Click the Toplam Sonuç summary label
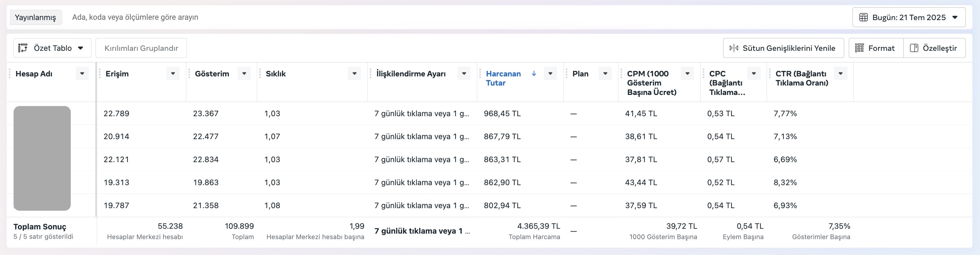Image resolution: width=980 pixels, height=255 pixels. click(40, 226)
